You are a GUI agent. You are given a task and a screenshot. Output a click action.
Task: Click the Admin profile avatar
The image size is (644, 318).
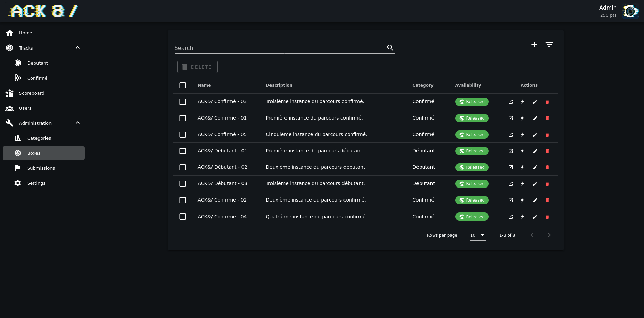(x=630, y=11)
